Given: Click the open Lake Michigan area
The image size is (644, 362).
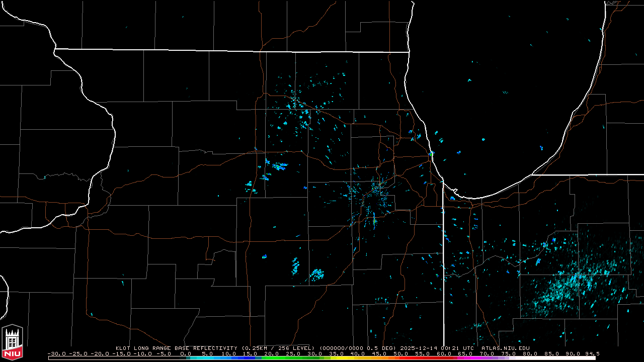Looking at the screenshot, I should [x=503, y=111].
